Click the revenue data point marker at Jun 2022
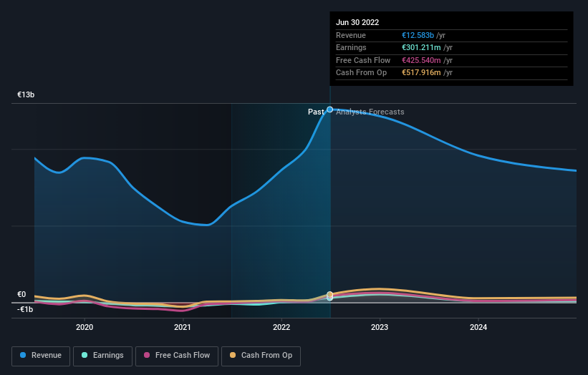 pyautogui.click(x=329, y=109)
